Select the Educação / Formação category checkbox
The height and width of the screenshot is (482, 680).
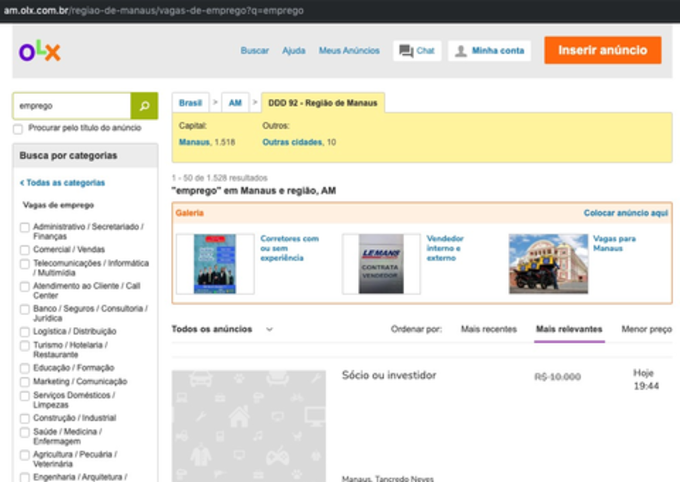25,368
